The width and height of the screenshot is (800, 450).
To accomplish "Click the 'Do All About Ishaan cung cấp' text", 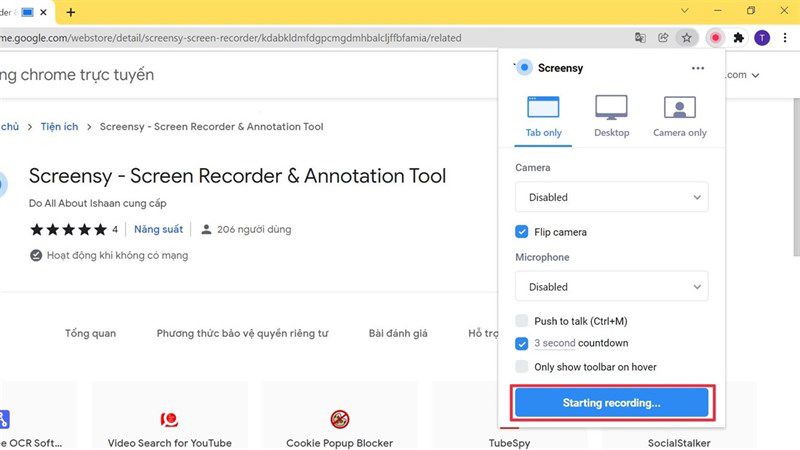I will click(x=97, y=203).
